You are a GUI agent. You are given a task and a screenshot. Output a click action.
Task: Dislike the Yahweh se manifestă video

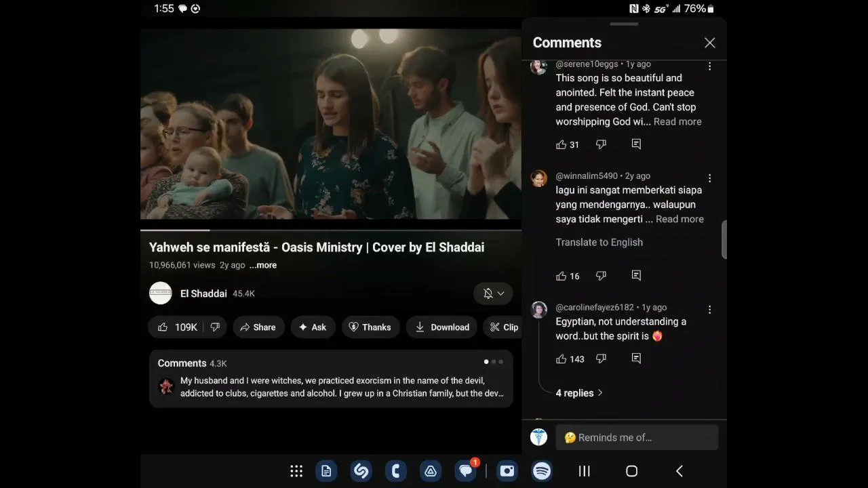pos(215,327)
